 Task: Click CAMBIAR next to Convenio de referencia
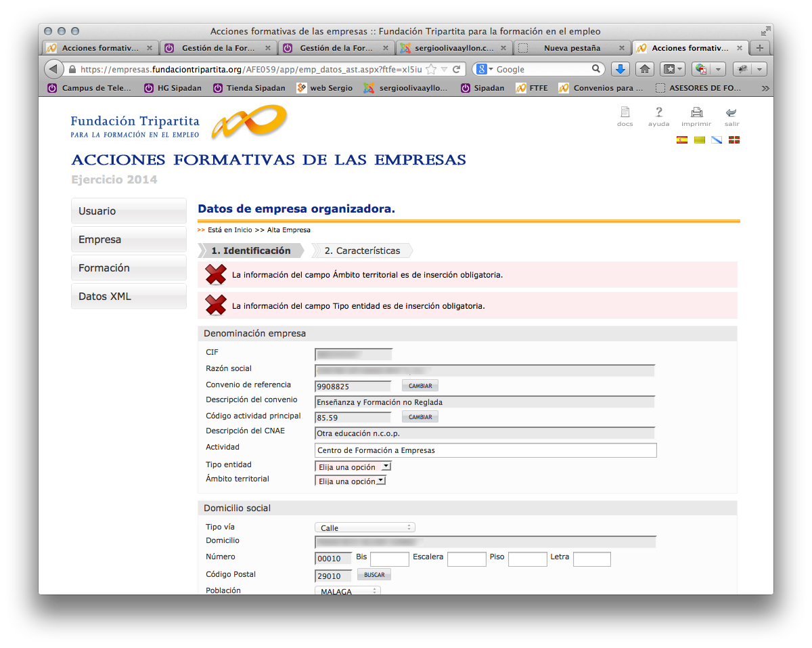[420, 386]
